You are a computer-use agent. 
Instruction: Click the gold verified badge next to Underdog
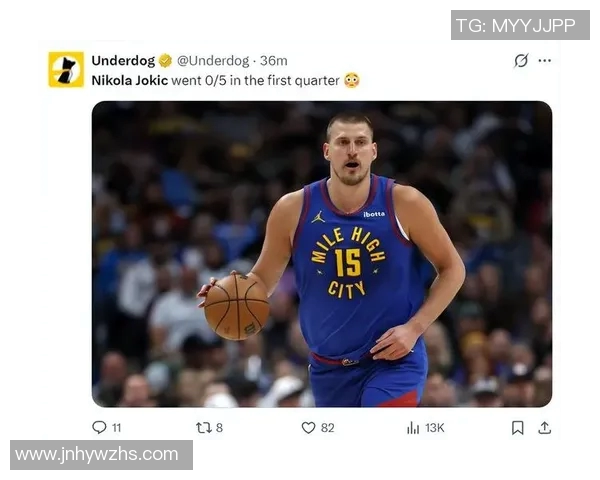166,60
